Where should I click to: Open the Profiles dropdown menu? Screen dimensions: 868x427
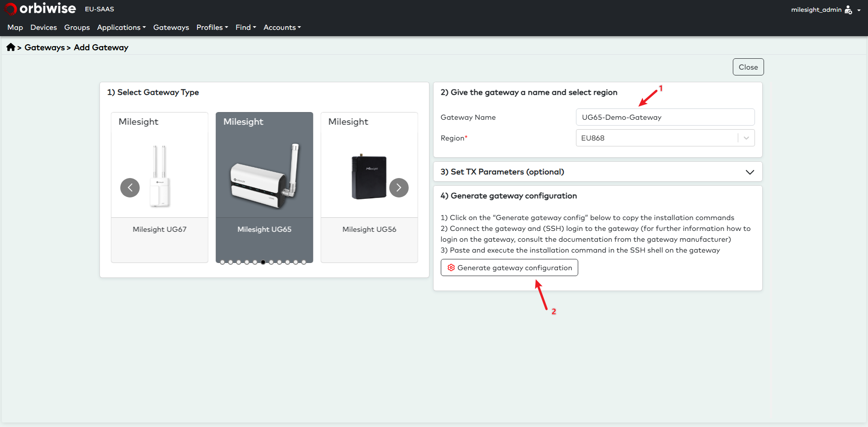click(212, 28)
